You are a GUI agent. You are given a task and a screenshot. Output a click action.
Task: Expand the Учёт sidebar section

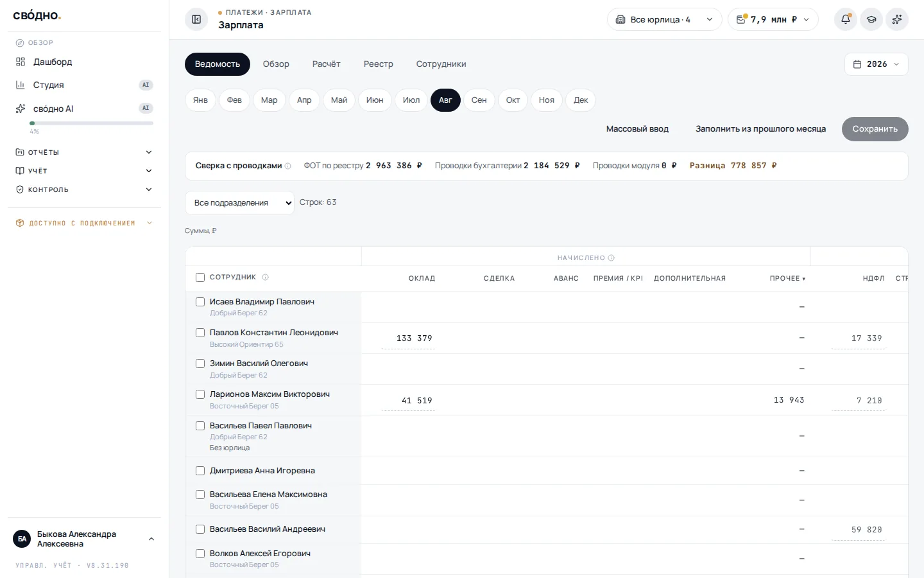[84, 171]
